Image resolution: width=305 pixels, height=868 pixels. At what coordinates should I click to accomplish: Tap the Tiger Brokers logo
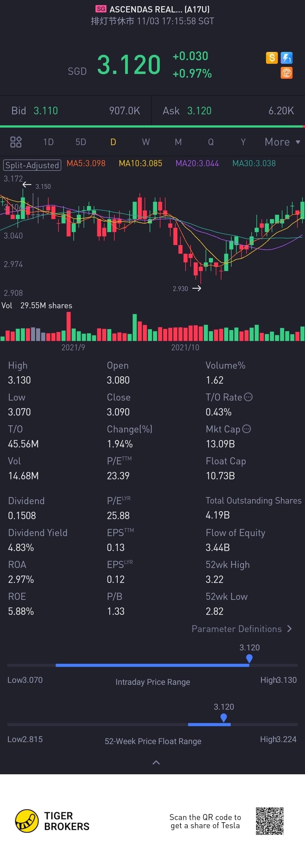pos(52,821)
